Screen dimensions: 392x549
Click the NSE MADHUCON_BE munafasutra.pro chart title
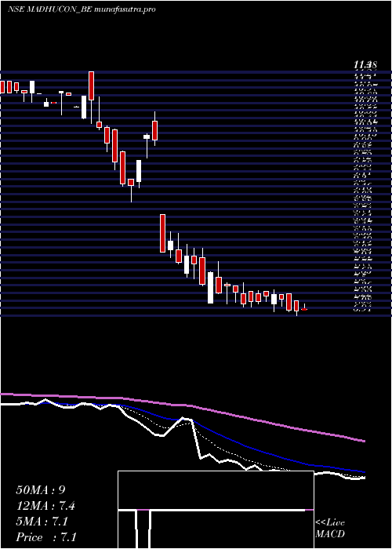pos(82,9)
